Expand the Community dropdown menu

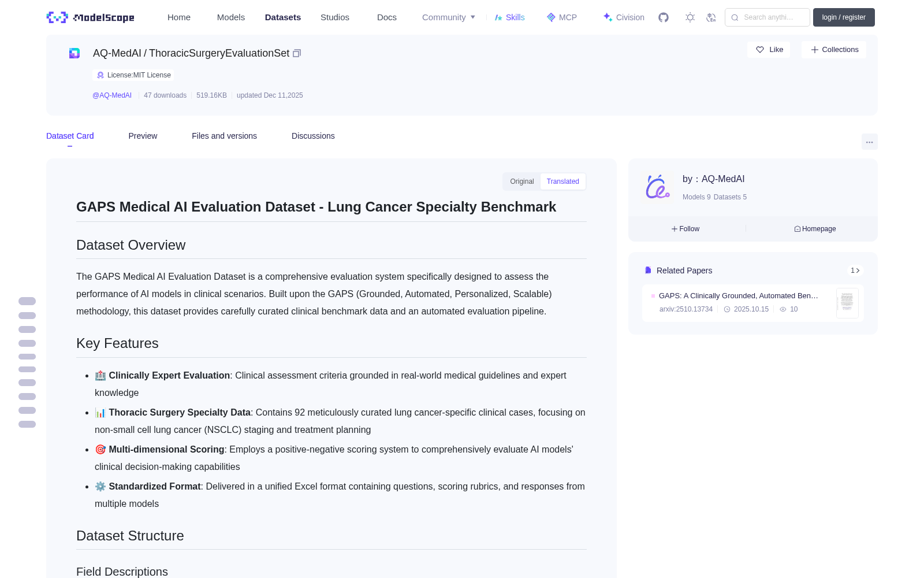pyautogui.click(x=449, y=17)
